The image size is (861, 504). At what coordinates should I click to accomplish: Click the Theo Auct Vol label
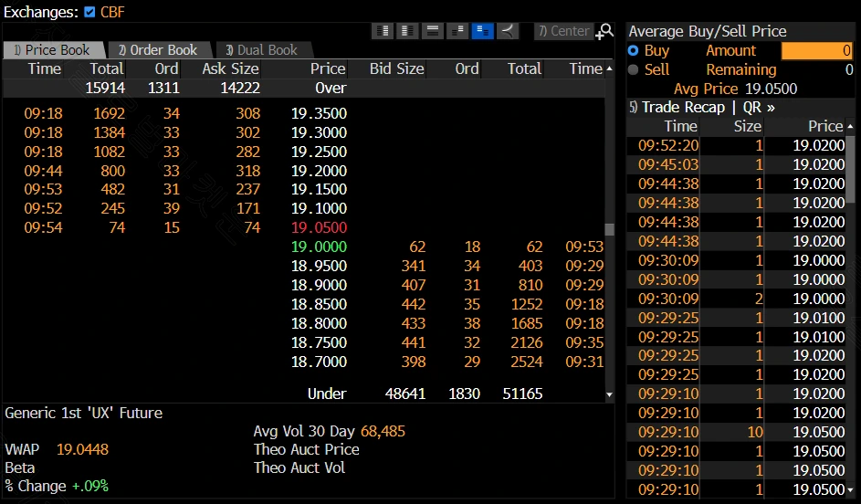click(x=299, y=467)
